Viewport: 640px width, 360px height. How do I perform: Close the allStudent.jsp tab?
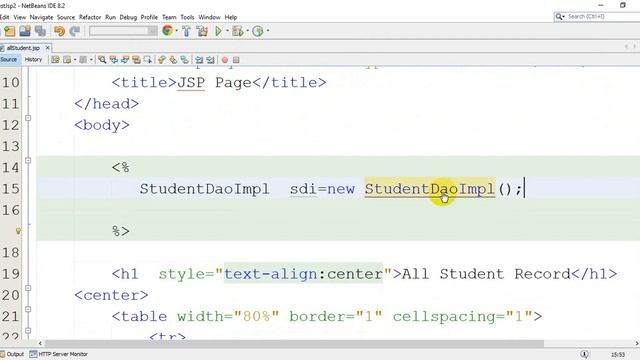tap(48, 48)
